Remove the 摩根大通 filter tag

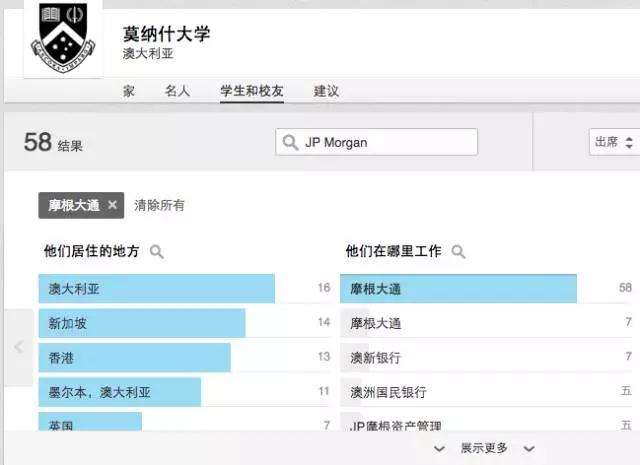coord(112,205)
